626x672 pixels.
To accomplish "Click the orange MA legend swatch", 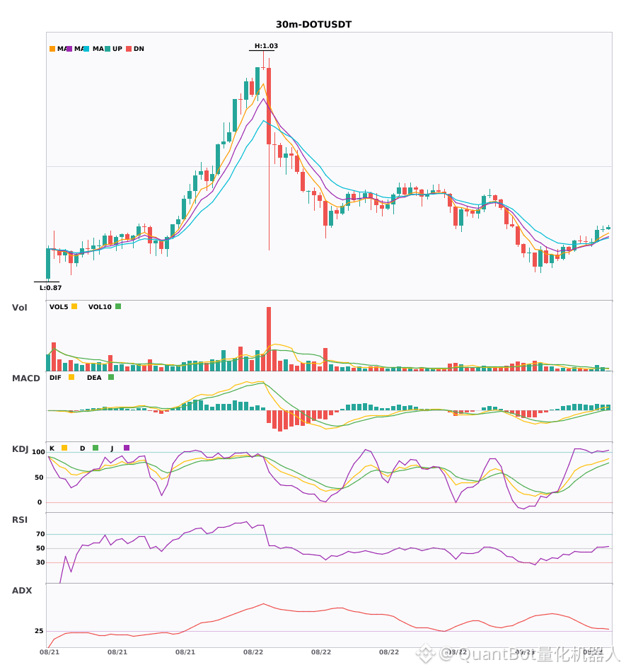I will 52,49.
